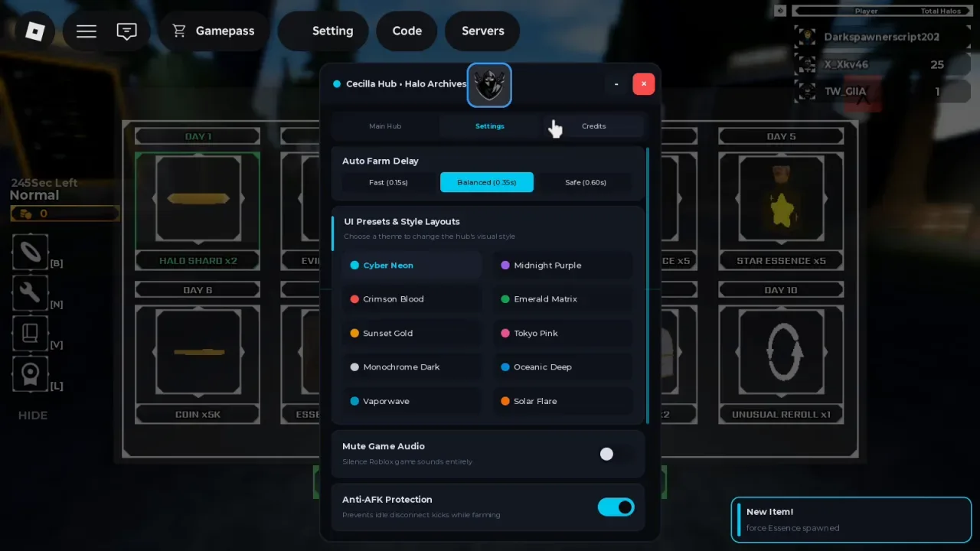The height and width of the screenshot is (551, 980).
Task: Pick the Monochrome Dark theme
Action: coord(412,367)
